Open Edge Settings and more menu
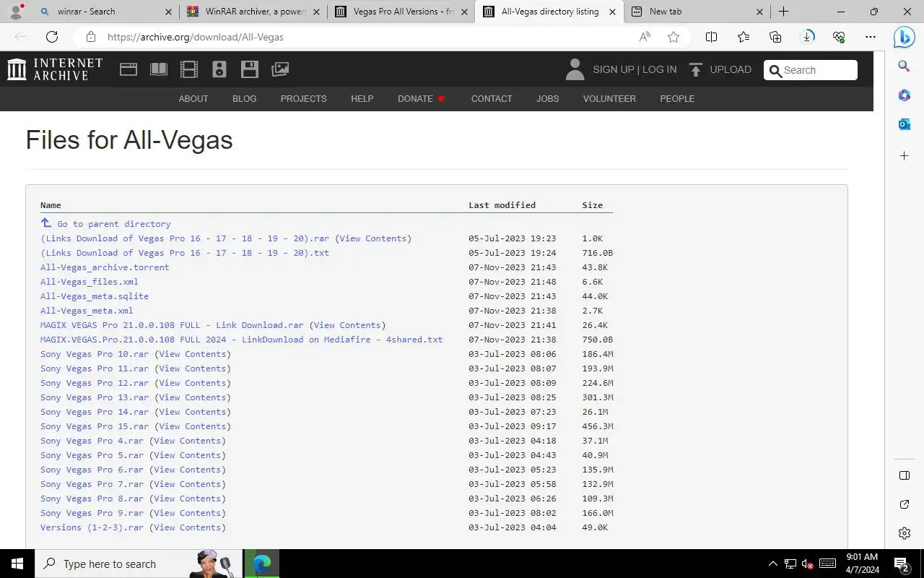924x578 pixels. 871,37
